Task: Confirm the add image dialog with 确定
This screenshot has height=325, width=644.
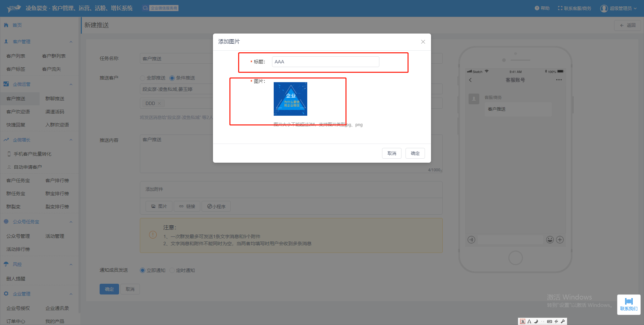Action: [x=415, y=153]
